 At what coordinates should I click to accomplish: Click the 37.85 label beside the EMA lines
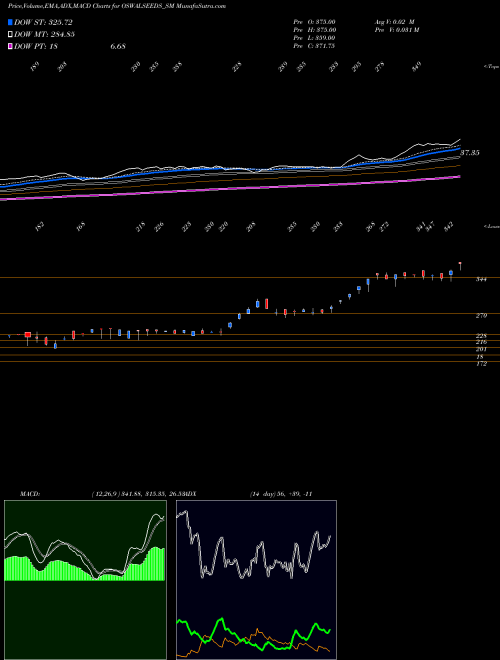(x=470, y=153)
